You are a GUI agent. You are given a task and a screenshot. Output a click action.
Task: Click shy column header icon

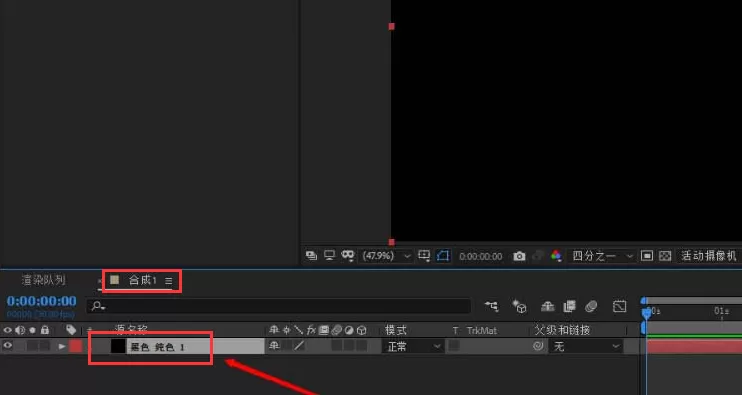(x=274, y=330)
